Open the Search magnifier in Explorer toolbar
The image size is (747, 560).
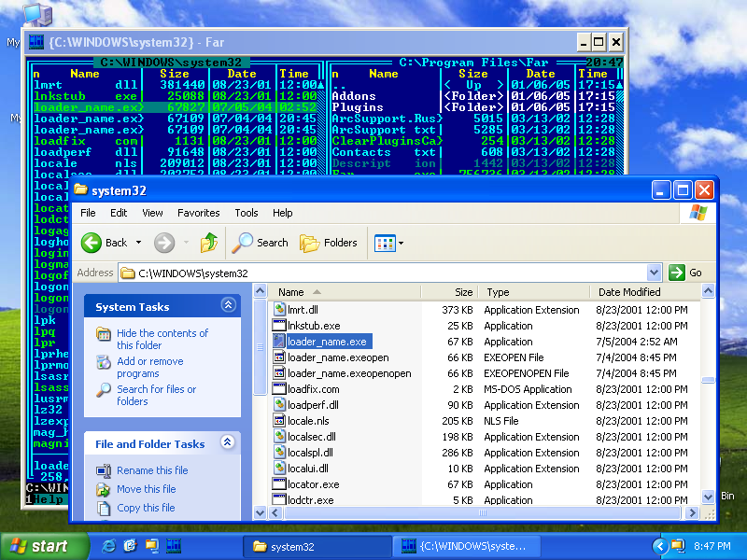click(243, 243)
